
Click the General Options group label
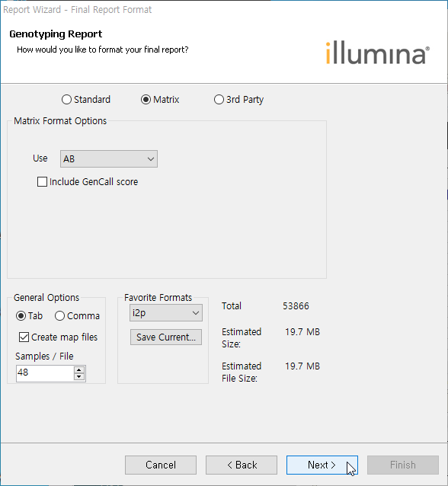[x=46, y=298]
